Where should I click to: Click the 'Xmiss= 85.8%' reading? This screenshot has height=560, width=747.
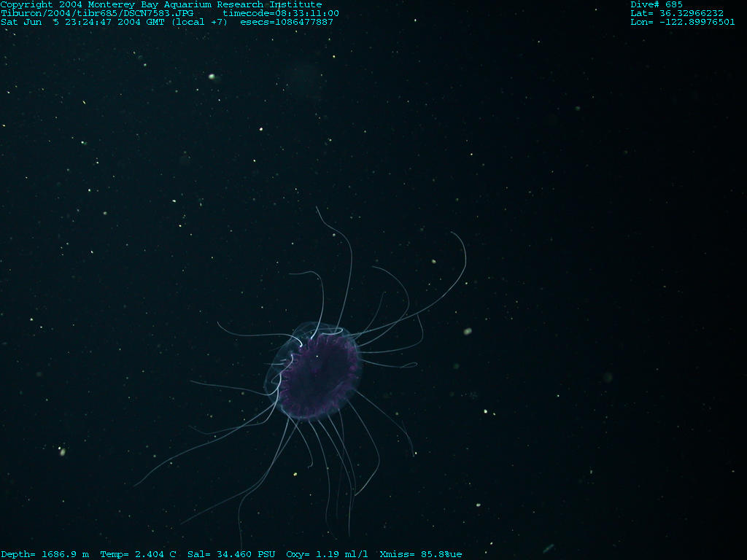pyautogui.click(x=415, y=554)
